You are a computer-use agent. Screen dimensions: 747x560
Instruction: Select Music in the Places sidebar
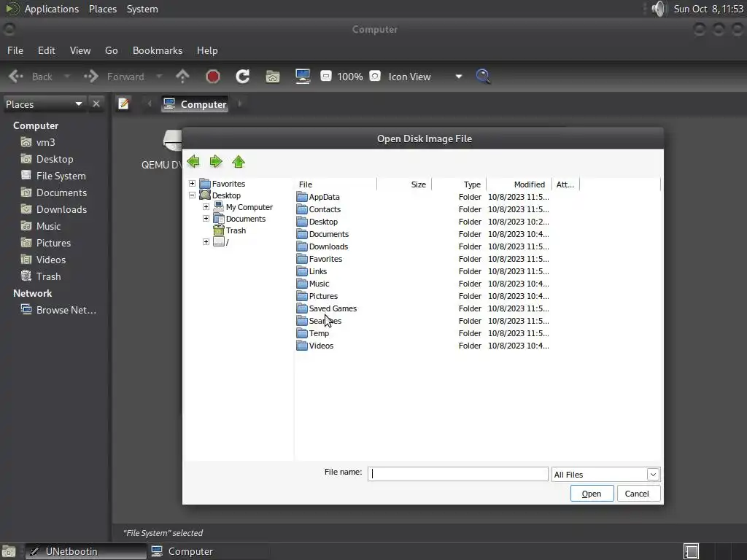[41, 226]
